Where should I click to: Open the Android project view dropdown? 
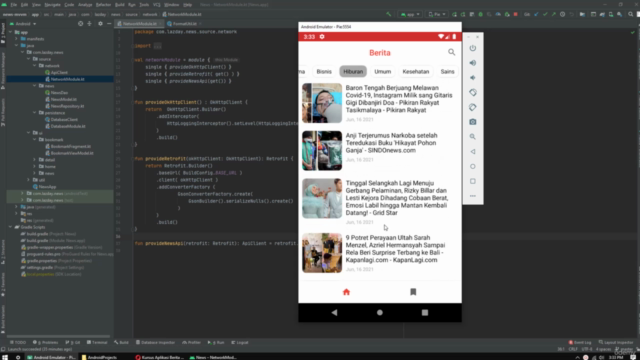point(23,24)
